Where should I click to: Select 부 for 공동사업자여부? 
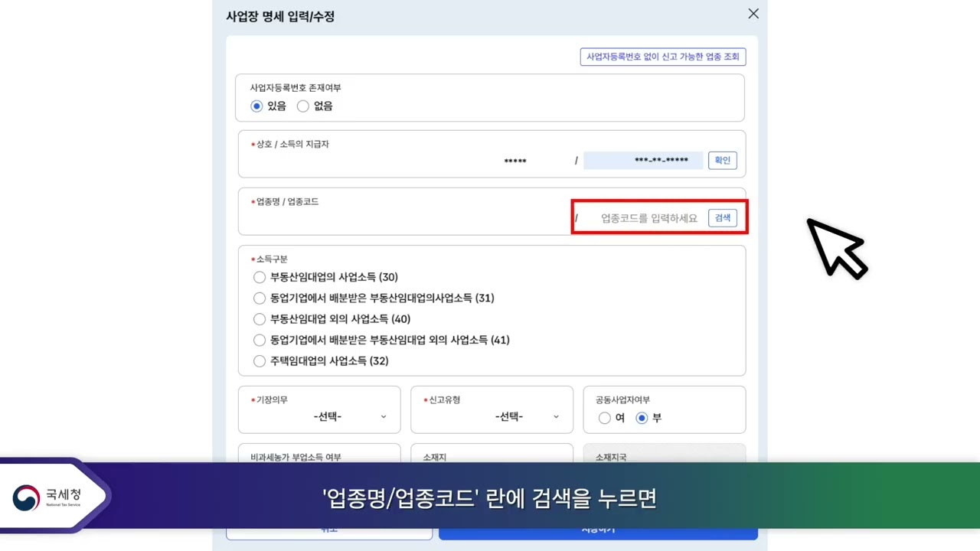pyautogui.click(x=642, y=418)
